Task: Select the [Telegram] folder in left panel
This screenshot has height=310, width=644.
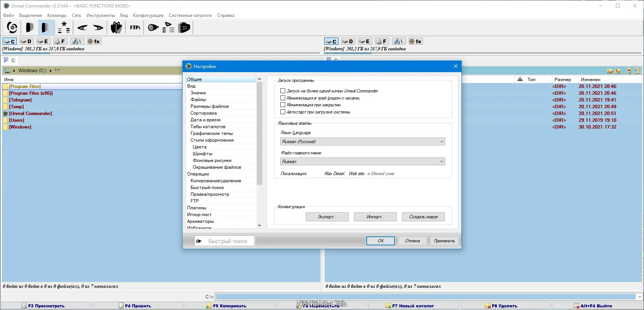Action: (20, 100)
